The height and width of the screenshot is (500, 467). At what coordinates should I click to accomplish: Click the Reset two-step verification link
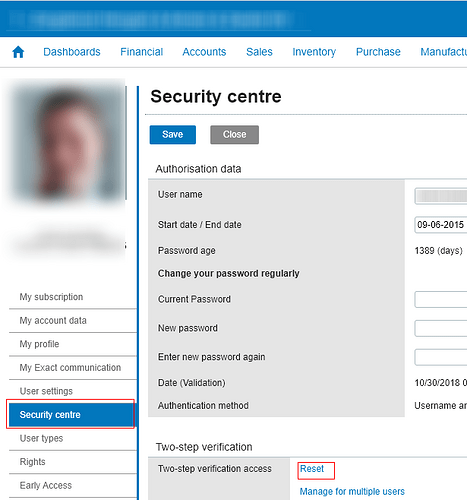[x=312, y=469]
